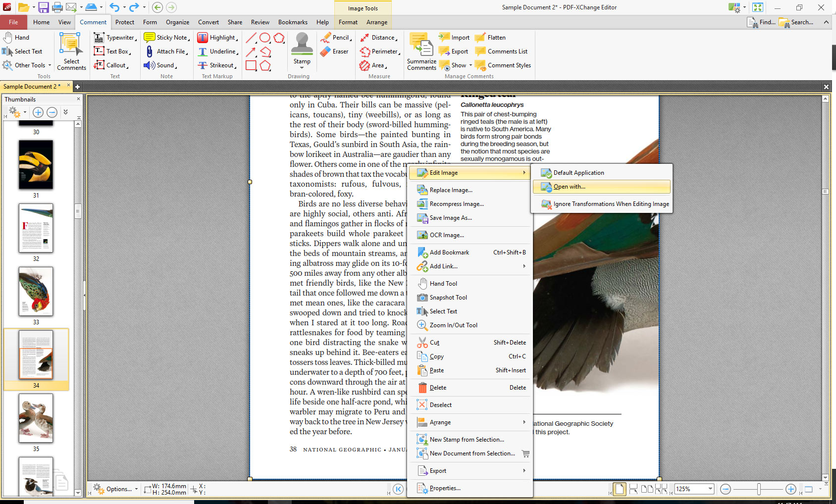Open the Organize ribbon tab

coord(177,22)
